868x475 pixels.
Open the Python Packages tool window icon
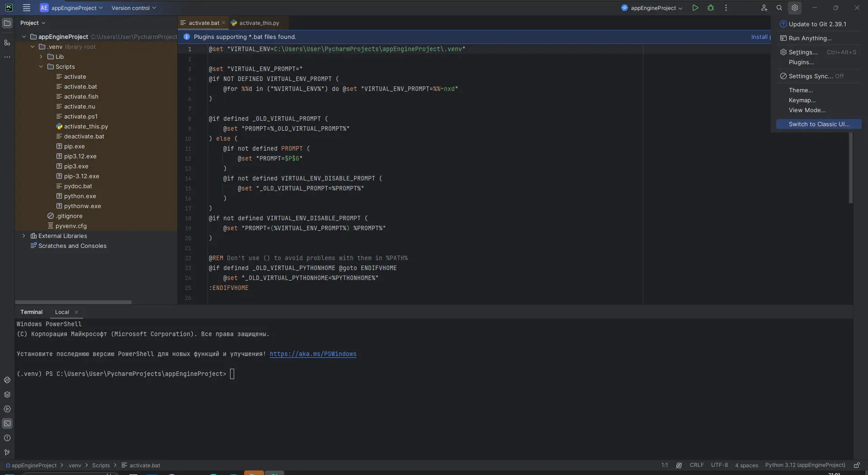(7, 394)
